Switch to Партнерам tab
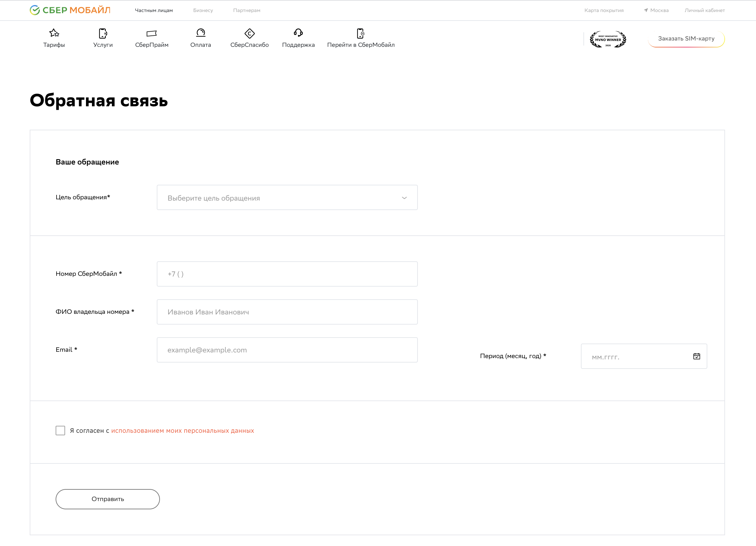The width and height of the screenshot is (756, 546). point(247,10)
